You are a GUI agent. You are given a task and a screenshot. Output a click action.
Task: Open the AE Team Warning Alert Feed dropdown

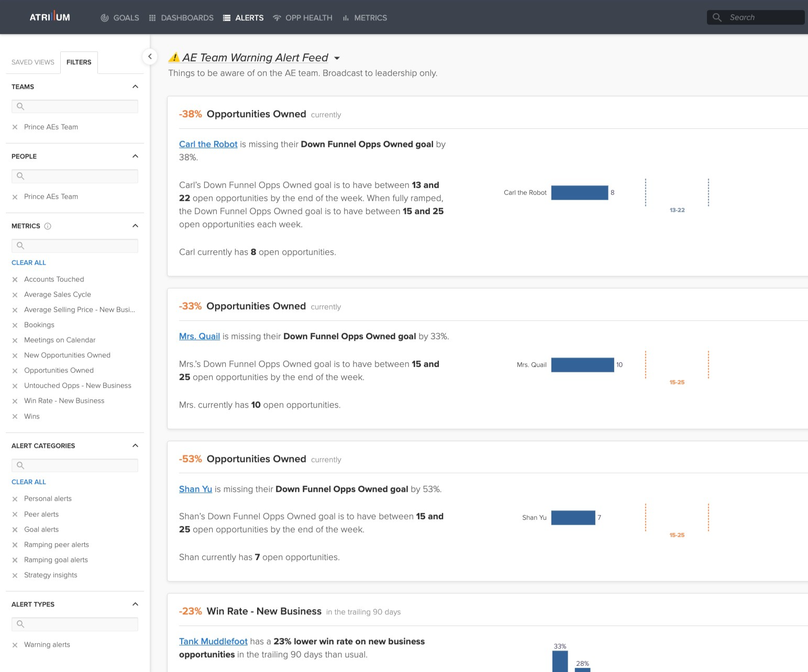[337, 58]
